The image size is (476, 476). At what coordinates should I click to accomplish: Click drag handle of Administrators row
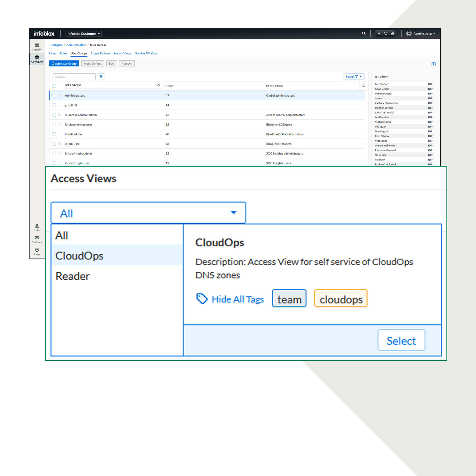[x=59, y=95]
